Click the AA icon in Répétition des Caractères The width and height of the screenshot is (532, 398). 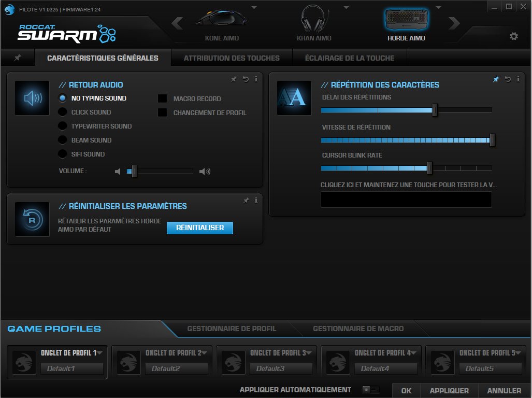pos(293,97)
